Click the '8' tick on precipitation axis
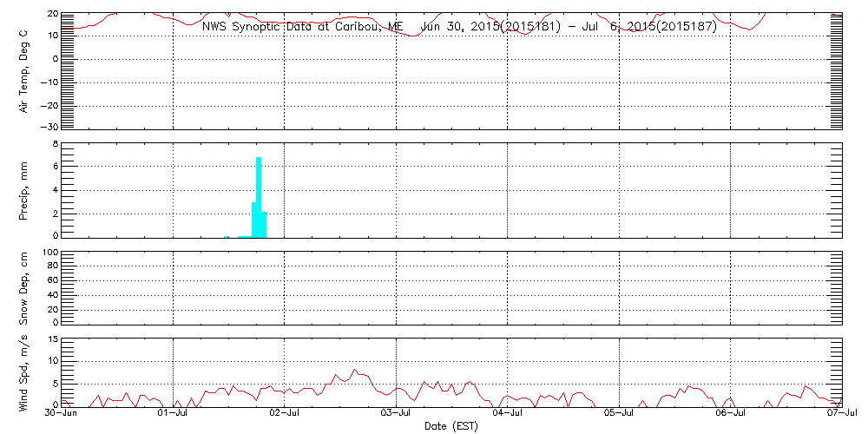The image size is (868, 434). point(55,143)
